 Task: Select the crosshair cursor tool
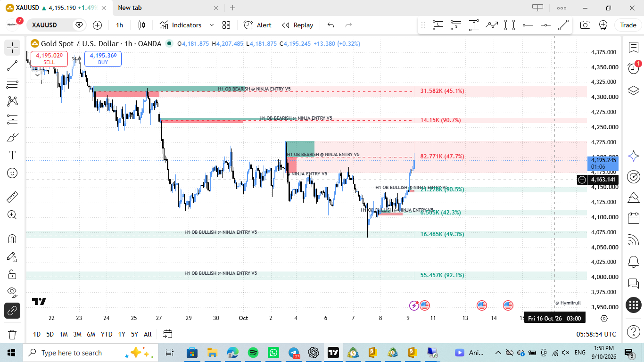coord(12,48)
